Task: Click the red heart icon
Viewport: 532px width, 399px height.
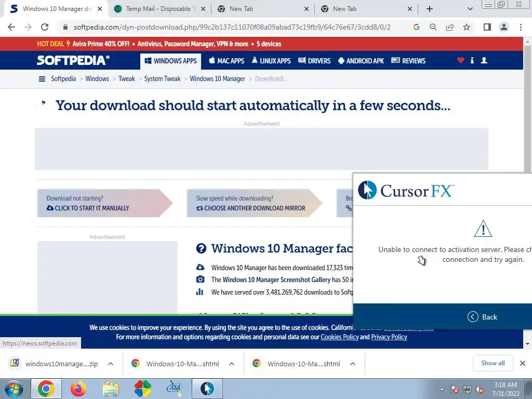Action: coord(460,60)
